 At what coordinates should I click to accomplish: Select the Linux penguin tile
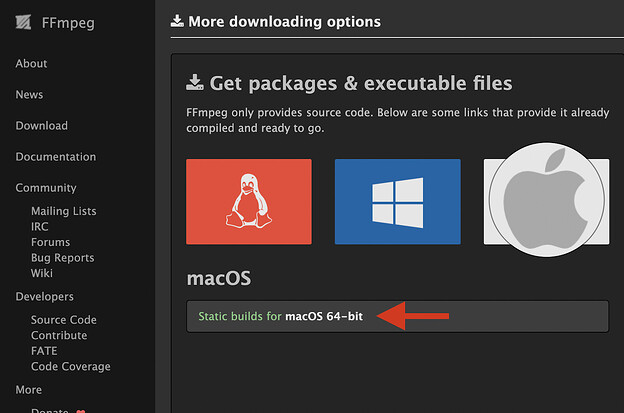click(249, 202)
